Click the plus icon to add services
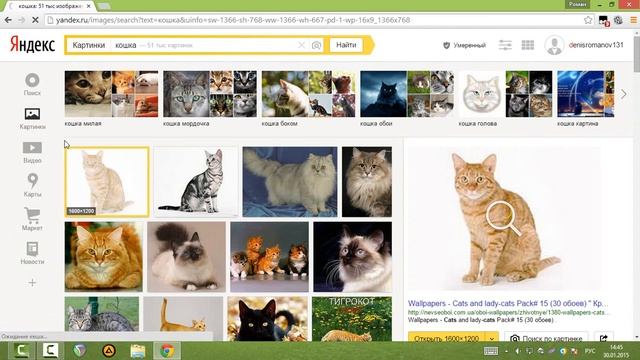 point(32,282)
